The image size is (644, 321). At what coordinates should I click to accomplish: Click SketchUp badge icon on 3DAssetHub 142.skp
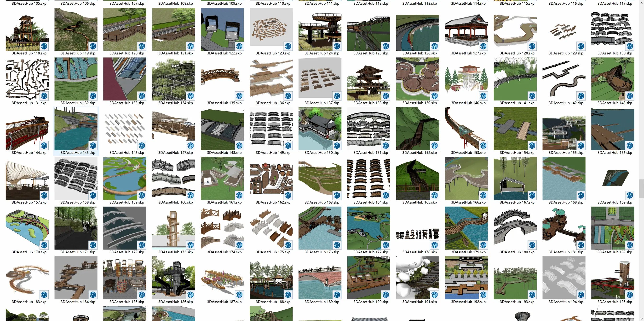[x=581, y=96]
